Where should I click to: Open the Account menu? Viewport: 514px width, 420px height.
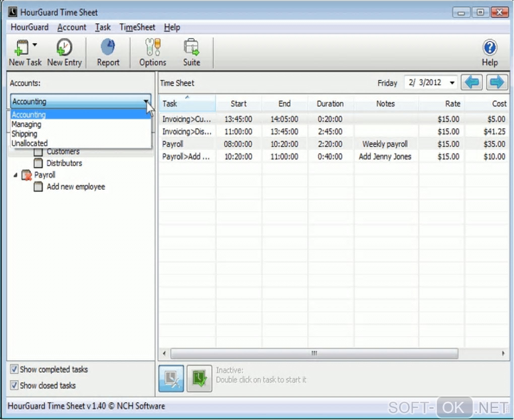(72, 27)
